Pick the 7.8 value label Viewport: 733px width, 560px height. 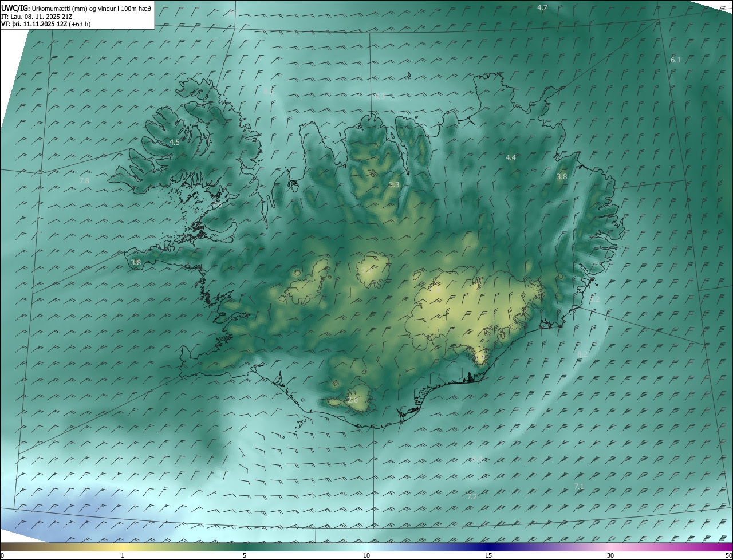84,180
